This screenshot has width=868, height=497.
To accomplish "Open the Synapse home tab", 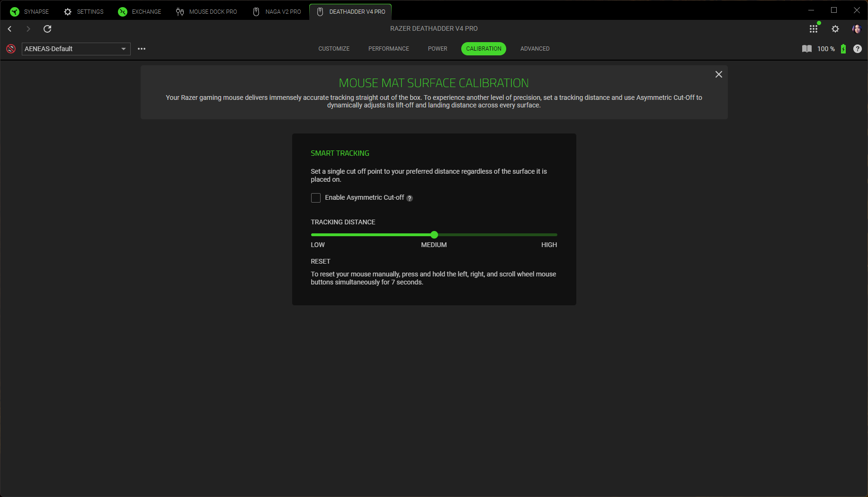I will [29, 11].
